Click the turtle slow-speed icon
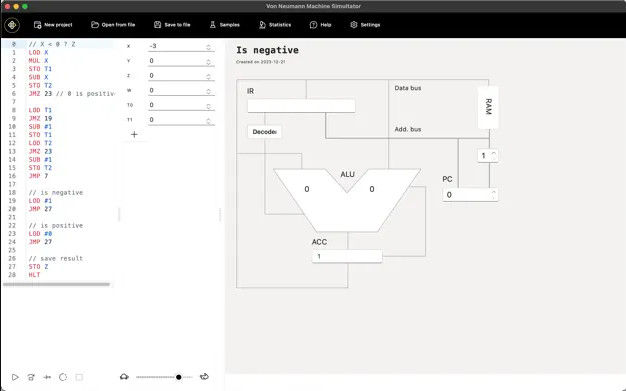The width and height of the screenshot is (626, 391). coord(124,377)
